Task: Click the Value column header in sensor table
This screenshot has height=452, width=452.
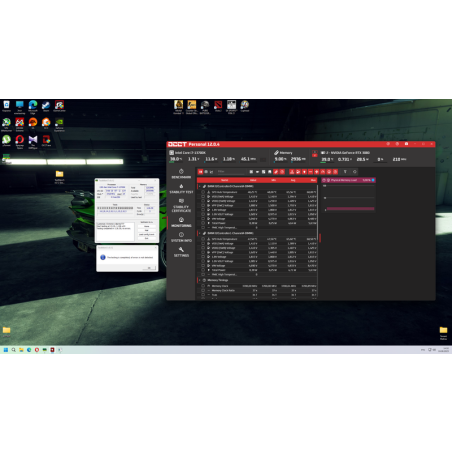Action: tap(253, 180)
